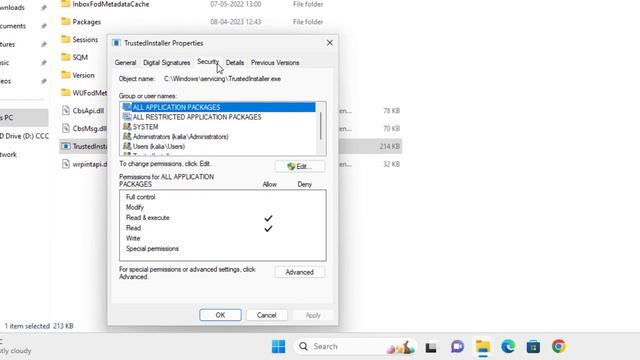640x360 pixels.
Task: Open Downloads in Explorer sidebar
Action: tap(12, 7)
